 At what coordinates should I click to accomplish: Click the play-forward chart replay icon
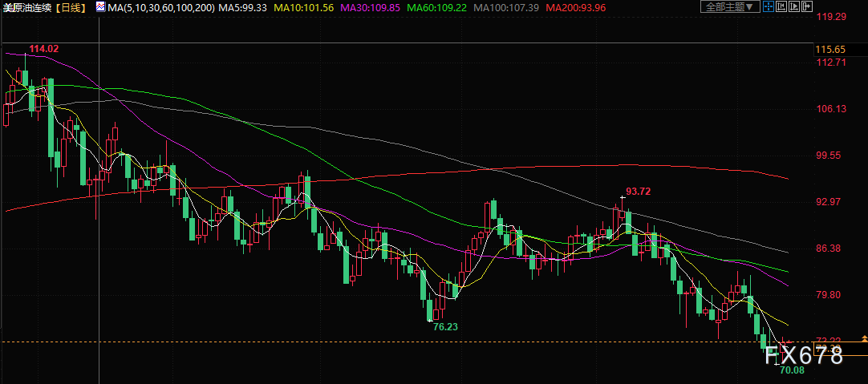pos(794,6)
